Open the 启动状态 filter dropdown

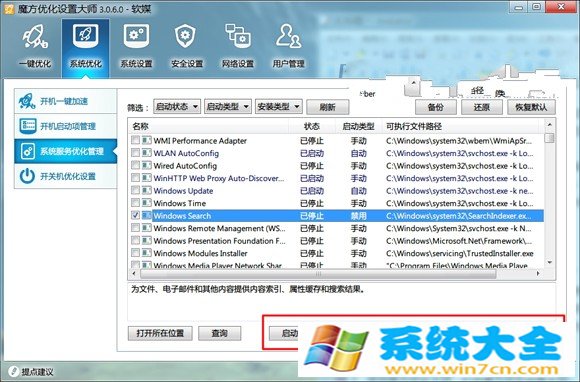177,107
